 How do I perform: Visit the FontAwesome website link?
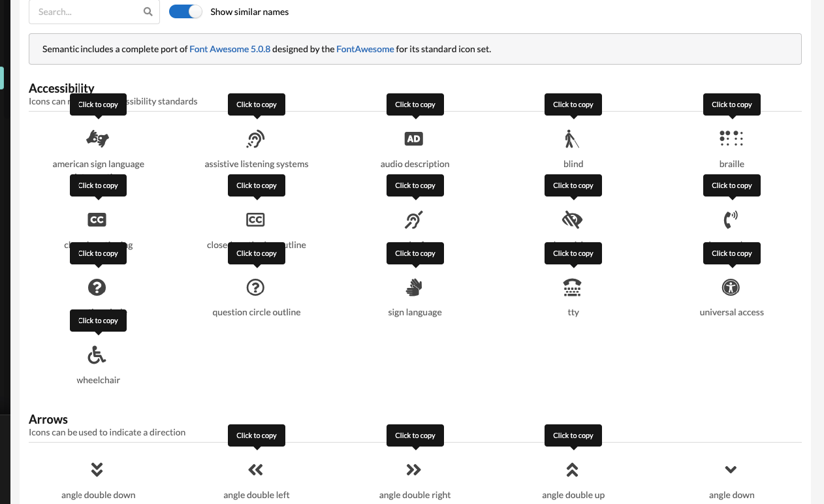pyautogui.click(x=365, y=48)
